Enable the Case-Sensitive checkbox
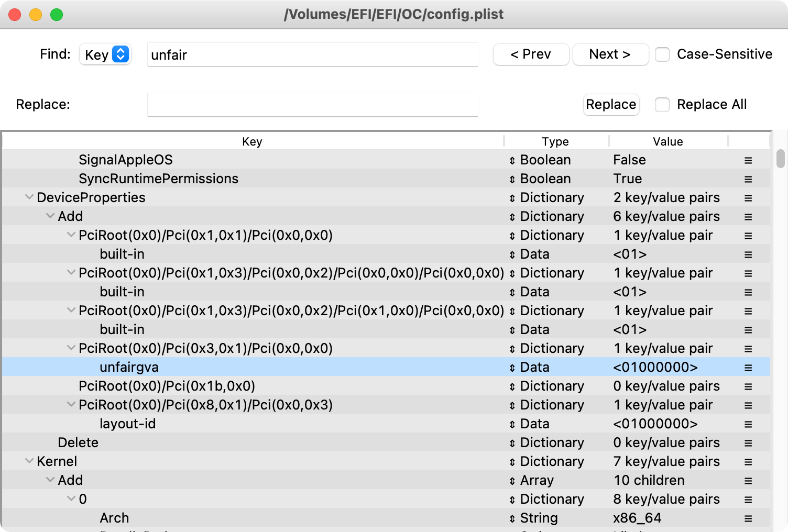The width and height of the screenshot is (788, 532). pyautogui.click(x=662, y=54)
